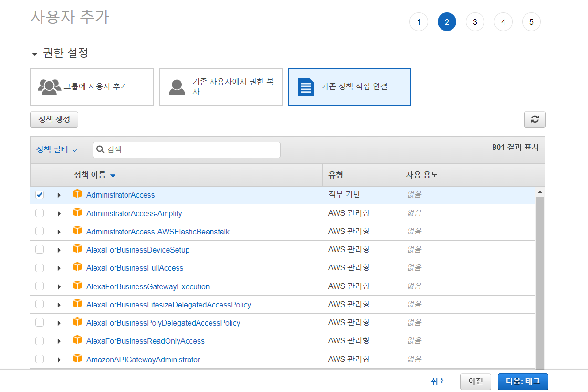
Task: Click the policy list scrollbar thumb
Action: coord(540,283)
